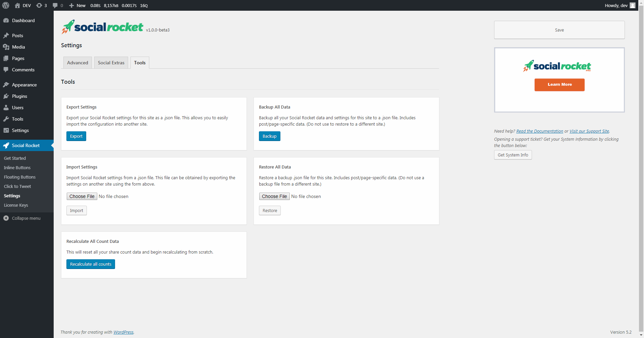
Task: Choose File for Import Settings
Action: pos(82,196)
